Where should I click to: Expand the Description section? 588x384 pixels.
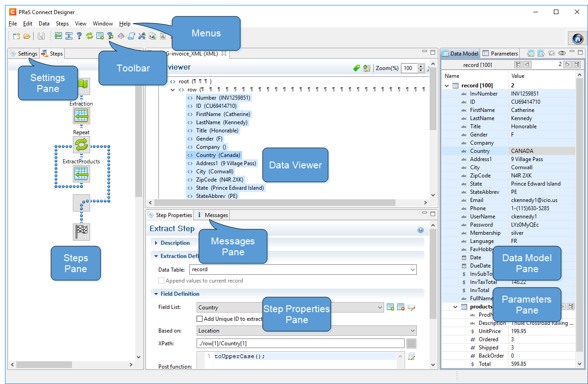coord(156,243)
